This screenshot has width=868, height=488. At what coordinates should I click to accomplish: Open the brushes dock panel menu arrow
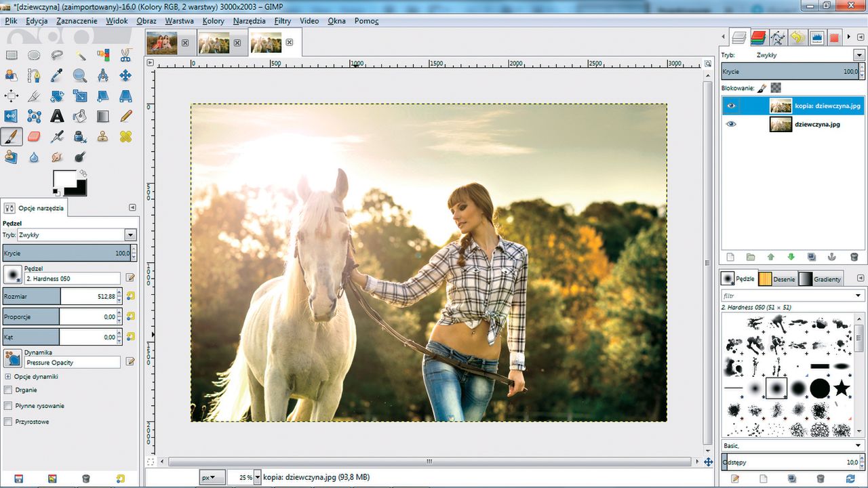861,278
